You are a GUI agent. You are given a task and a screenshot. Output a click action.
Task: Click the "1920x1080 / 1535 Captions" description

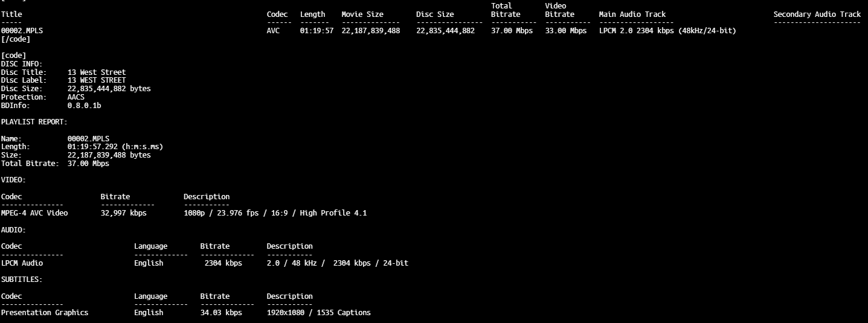tap(318, 313)
